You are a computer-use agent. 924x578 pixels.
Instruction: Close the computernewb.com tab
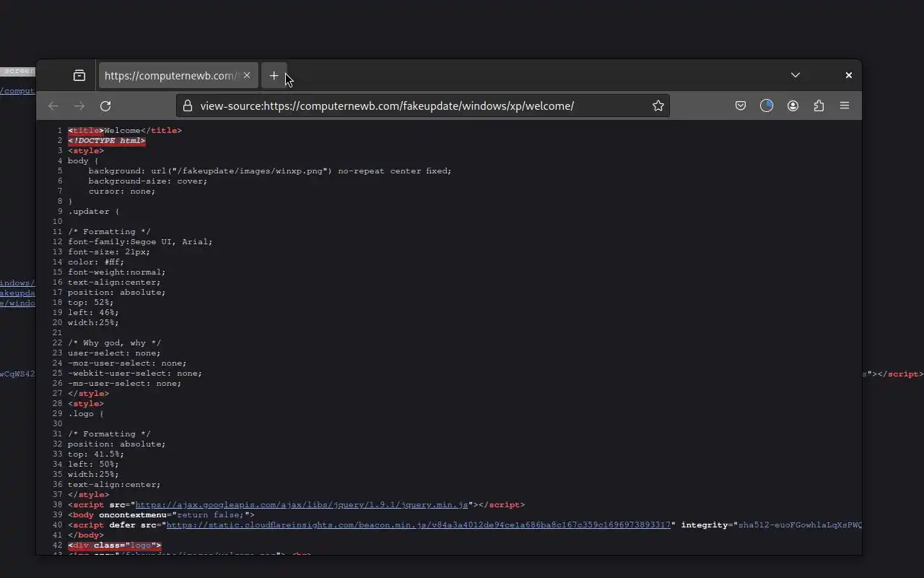click(247, 75)
